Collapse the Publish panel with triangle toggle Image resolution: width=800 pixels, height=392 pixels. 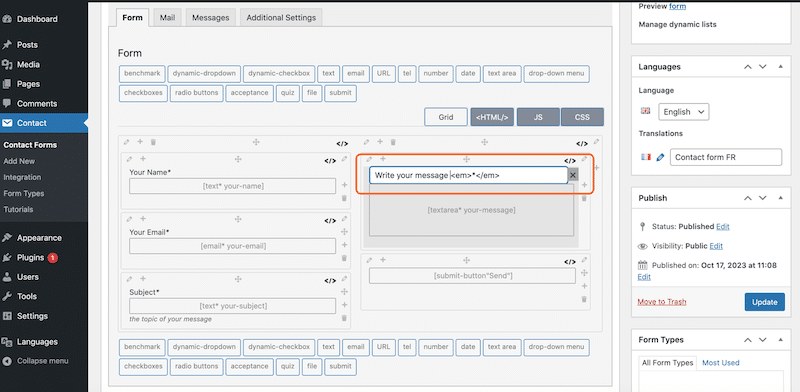pyautogui.click(x=780, y=198)
